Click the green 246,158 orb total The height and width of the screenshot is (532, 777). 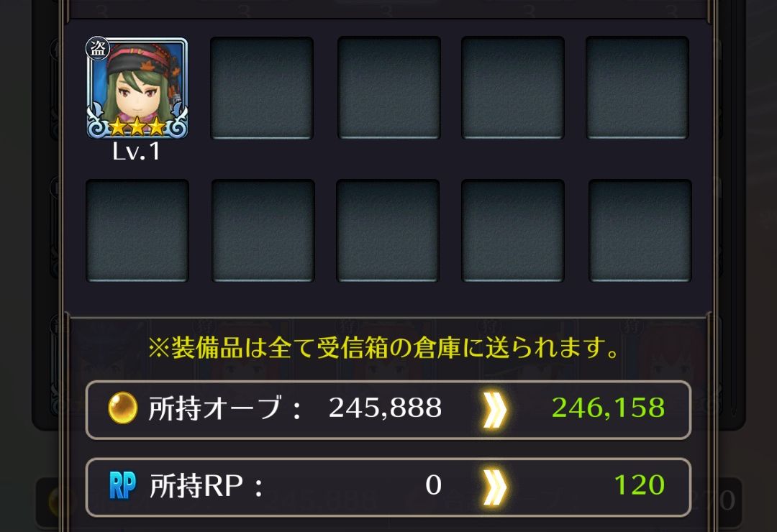608,408
